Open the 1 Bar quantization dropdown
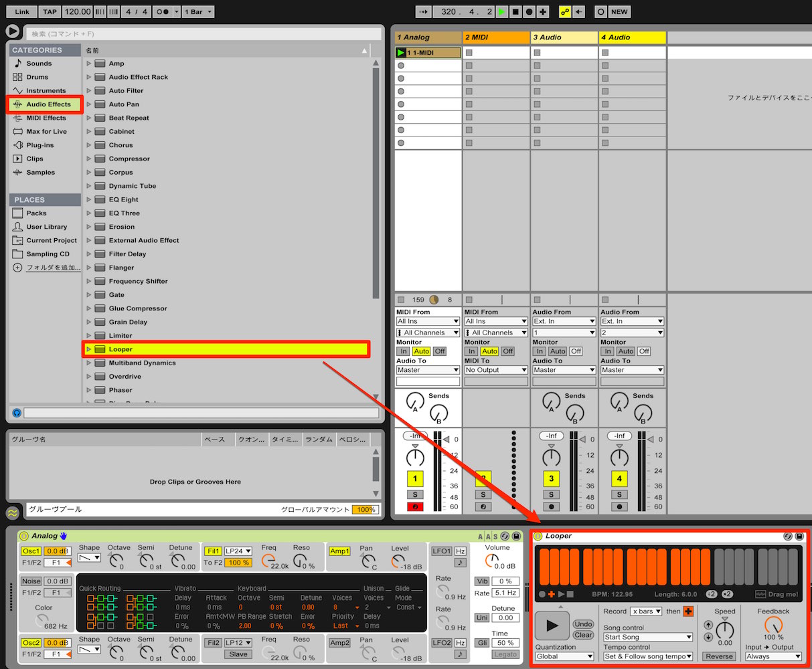This screenshot has width=812, height=669. point(198,11)
